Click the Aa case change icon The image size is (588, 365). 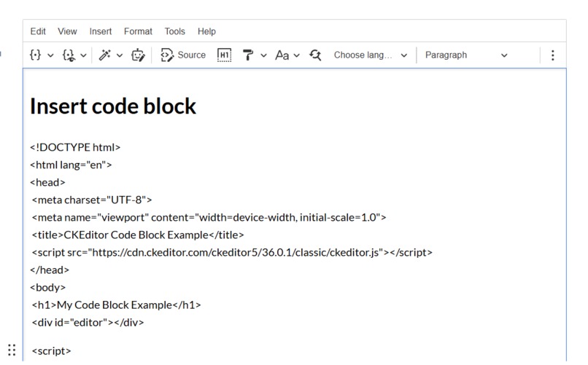coord(282,55)
